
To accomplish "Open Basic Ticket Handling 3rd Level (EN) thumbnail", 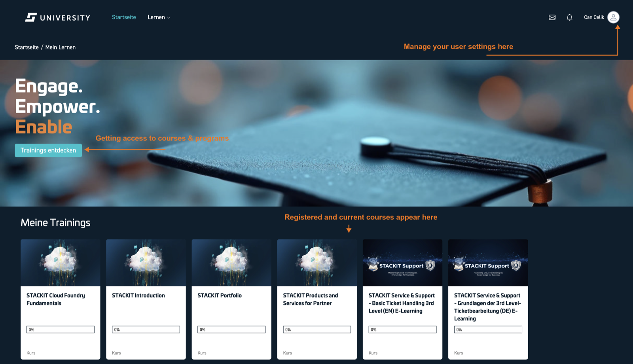I will pos(402,263).
